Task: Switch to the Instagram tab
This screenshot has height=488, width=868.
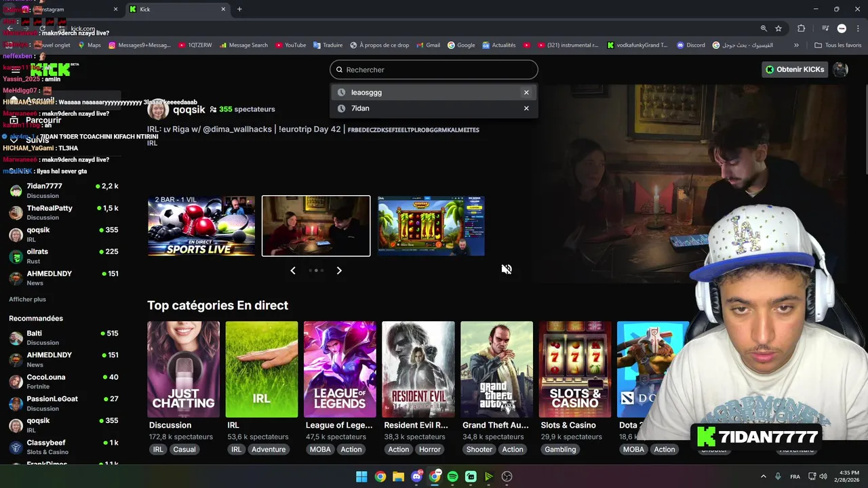Action: 68,9
